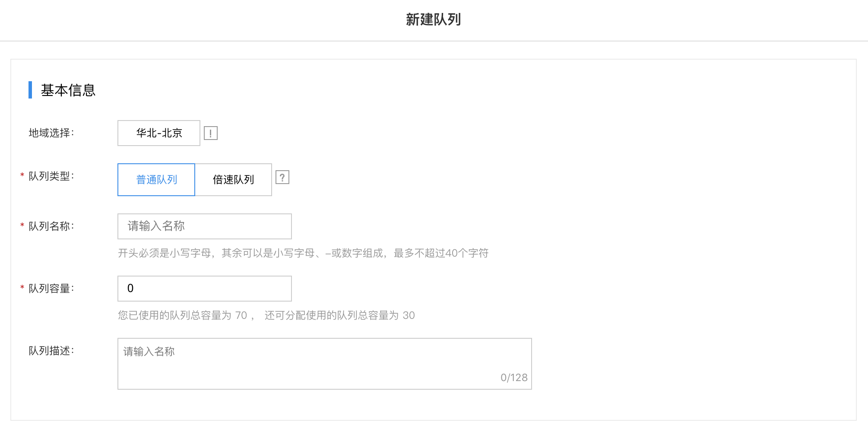Focus the 队列描述 description text area
The height and width of the screenshot is (426, 868).
tap(325, 364)
